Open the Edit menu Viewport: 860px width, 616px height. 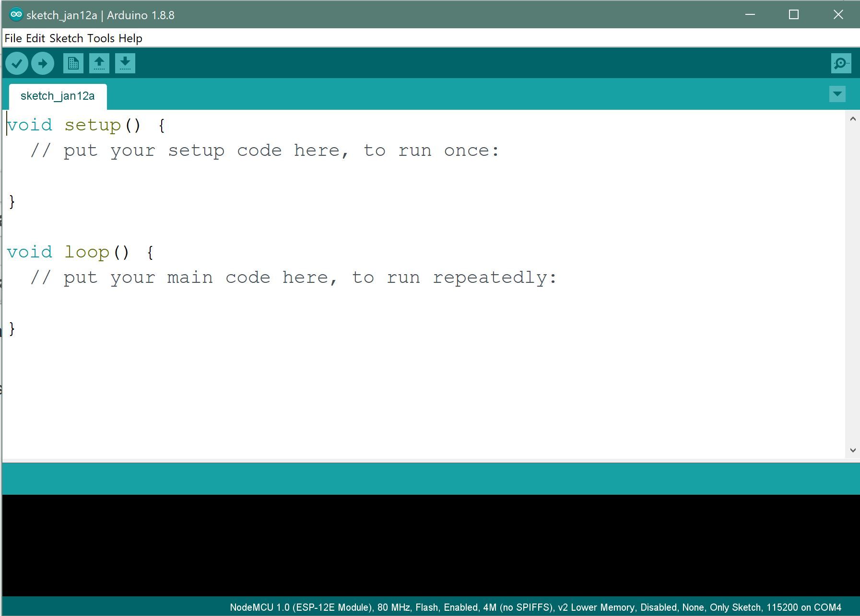tap(35, 38)
